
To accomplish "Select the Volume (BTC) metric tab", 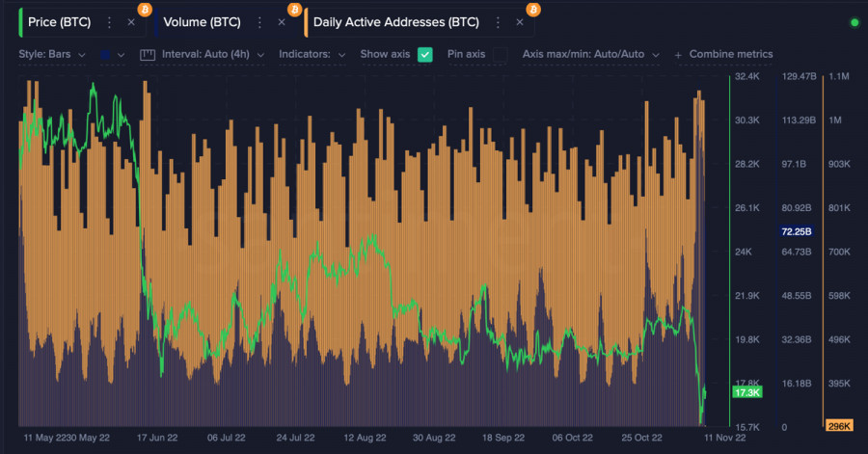I will tap(202, 22).
